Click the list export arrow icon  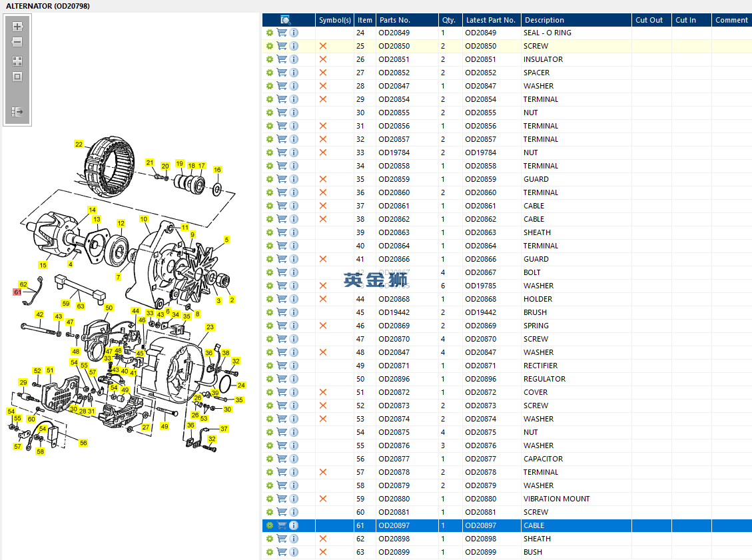(17, 112)
